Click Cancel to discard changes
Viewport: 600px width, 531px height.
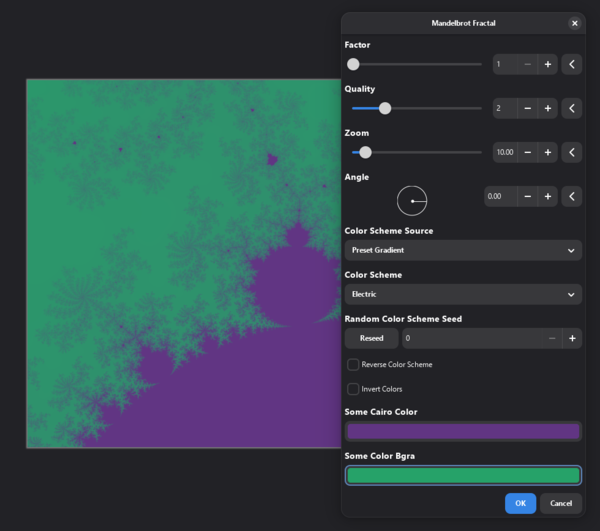(x=561, y=503)
